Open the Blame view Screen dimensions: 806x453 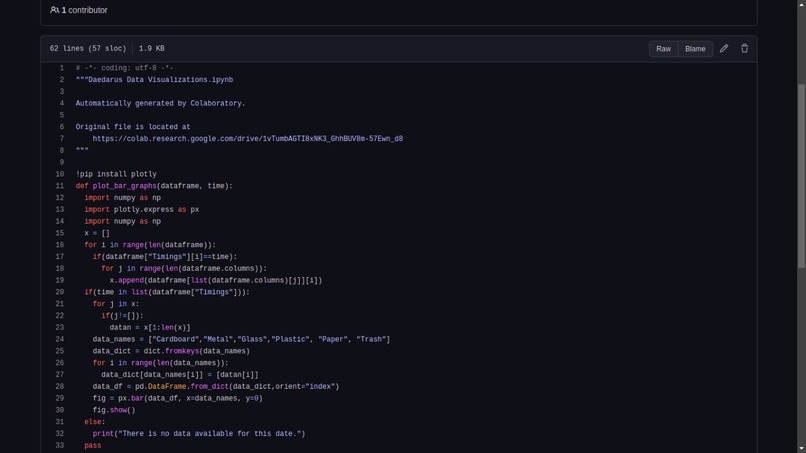point(695,49)
